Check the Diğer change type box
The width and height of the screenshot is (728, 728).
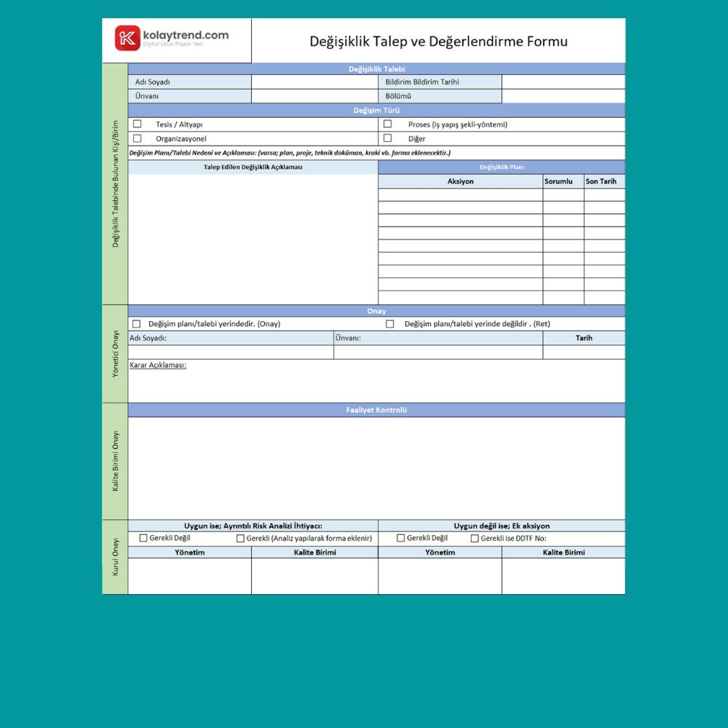pos(387,138)
